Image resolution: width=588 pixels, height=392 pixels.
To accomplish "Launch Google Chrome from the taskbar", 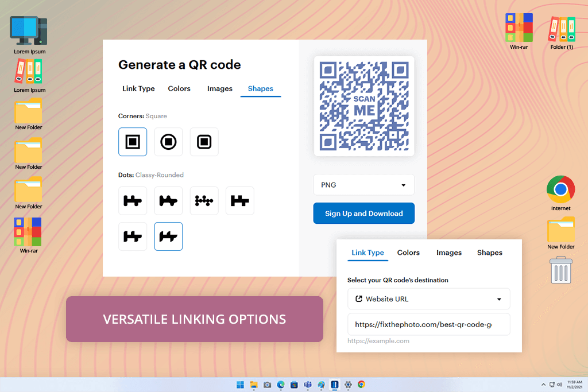I will pyautogui.click(x=362, y=385).
